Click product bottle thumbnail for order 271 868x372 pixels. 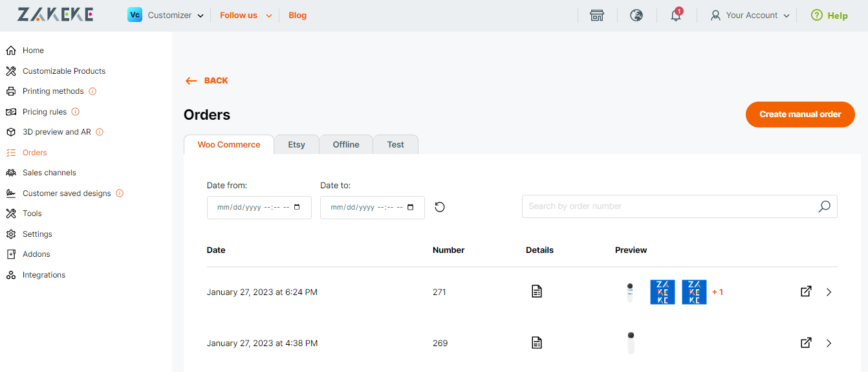pos(630,292)
